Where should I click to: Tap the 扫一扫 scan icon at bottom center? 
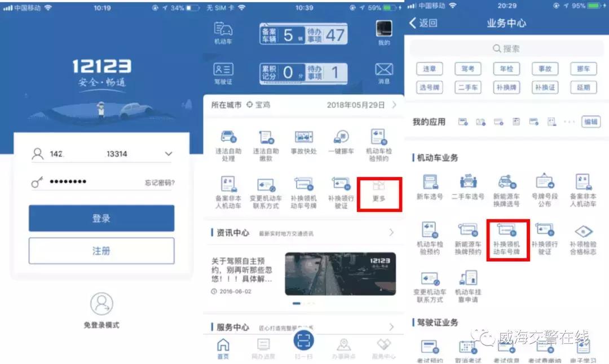click(x=304, y=345)
